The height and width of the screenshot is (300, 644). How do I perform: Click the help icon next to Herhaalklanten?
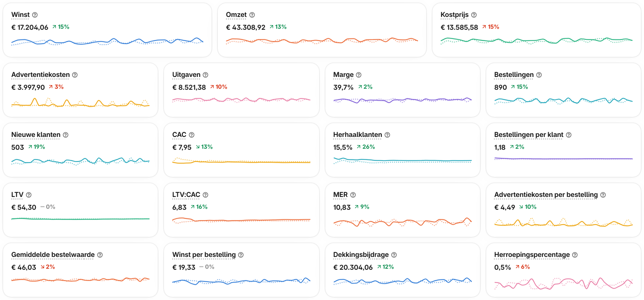pos(387,135)
